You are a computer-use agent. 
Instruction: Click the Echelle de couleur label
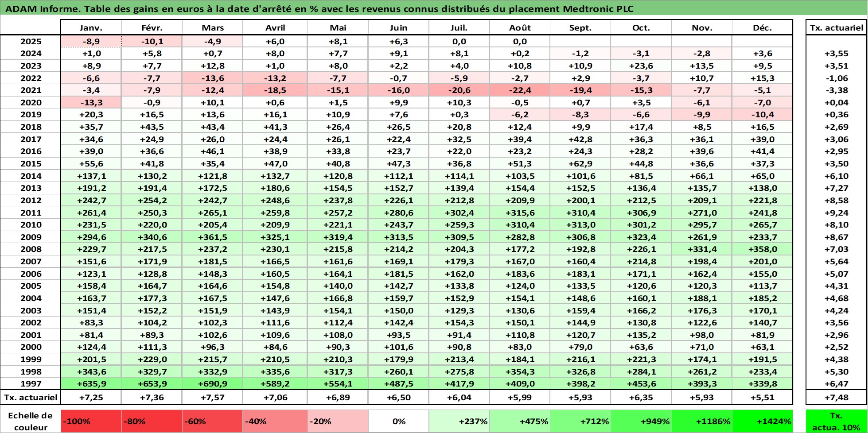pyautogui.click(x=31, y=421)
